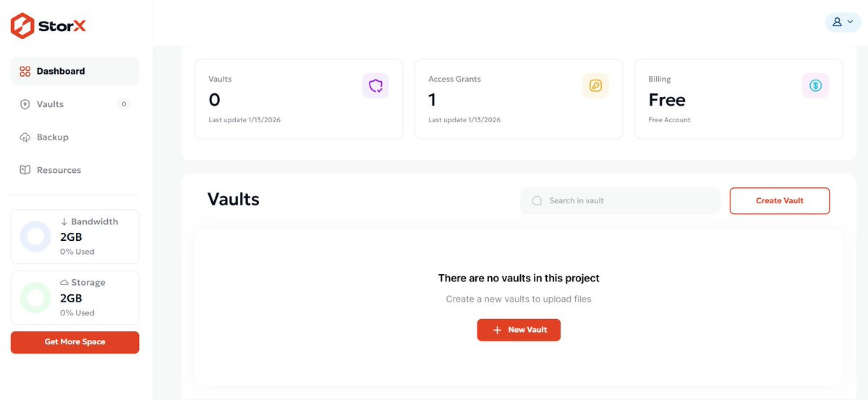Viewport: 868px width, 400px height.
Task: Go to the Resources section
Action: coord(59,170)
